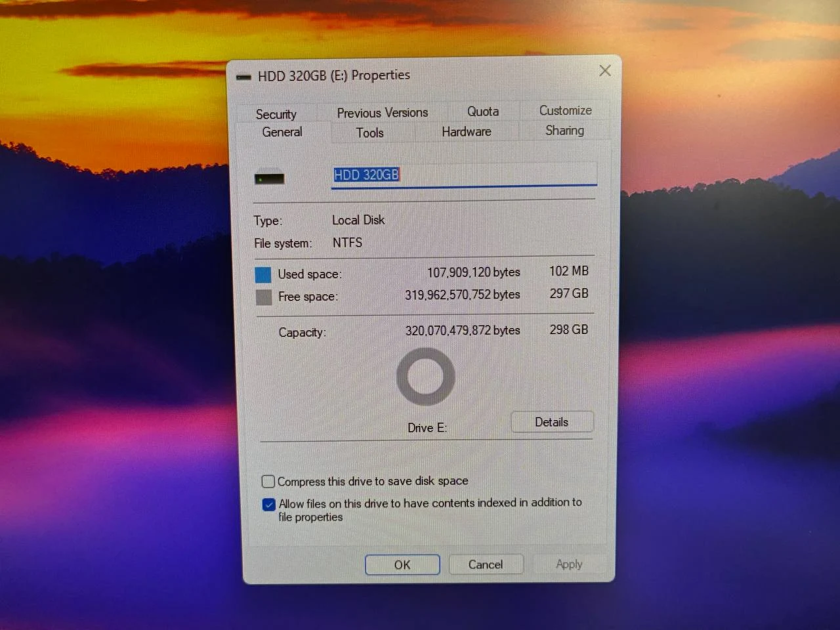Click the Cancel button

[x=486, y=564]
